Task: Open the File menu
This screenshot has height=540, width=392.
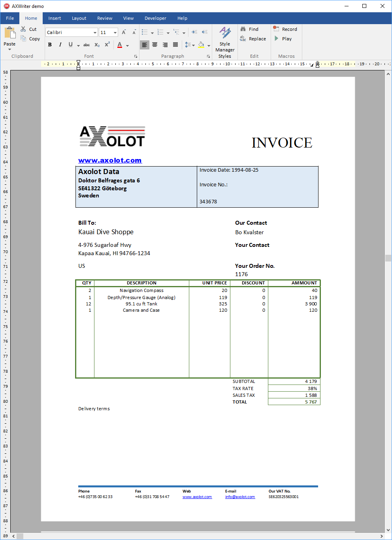Action: point(10,18)
